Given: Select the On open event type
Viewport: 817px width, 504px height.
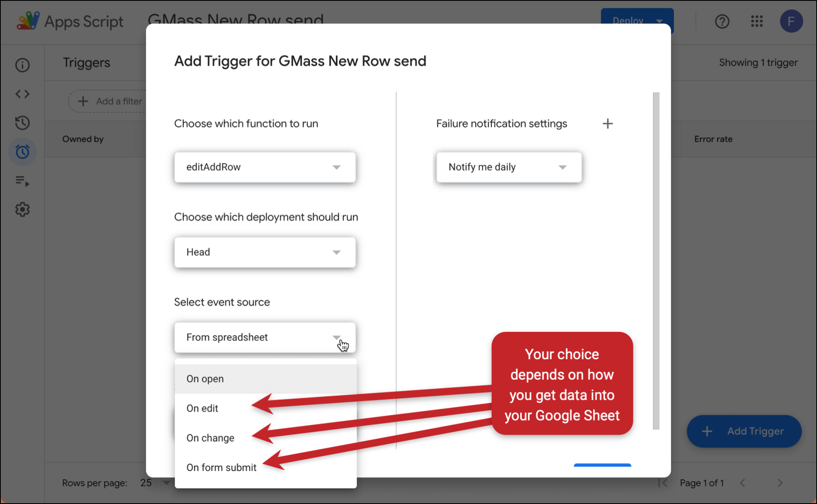Looking at the screenshot, I should [x=266, y=379].
